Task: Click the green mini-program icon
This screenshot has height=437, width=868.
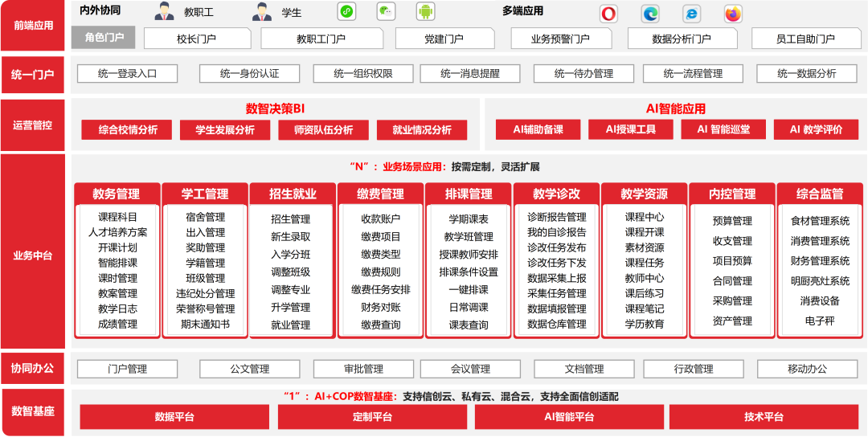Action: coord(346,11)
